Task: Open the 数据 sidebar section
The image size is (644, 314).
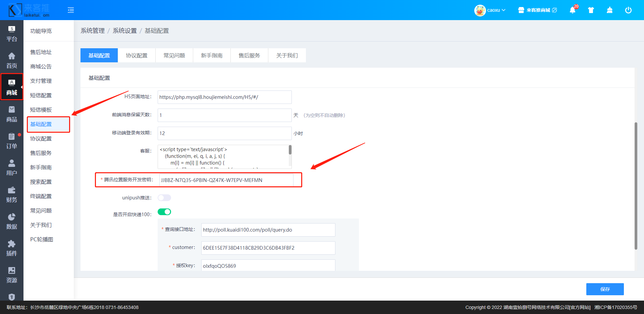Action: point(12,221)
